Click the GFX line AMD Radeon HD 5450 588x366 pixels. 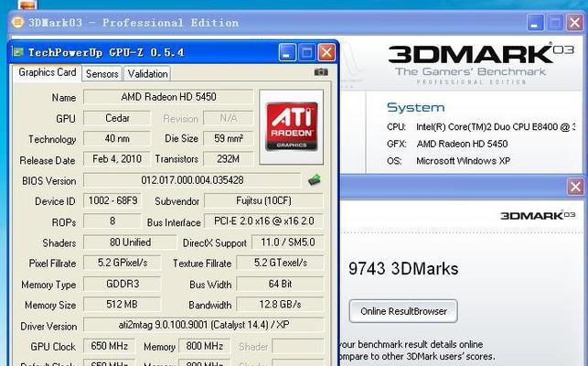(447, 144)
